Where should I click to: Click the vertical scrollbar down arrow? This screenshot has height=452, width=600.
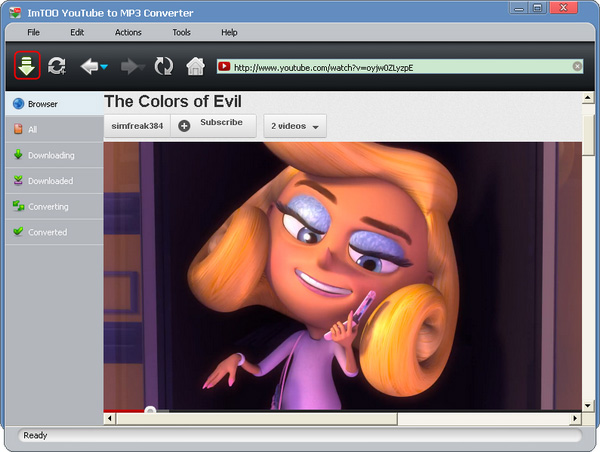[588, 406]
